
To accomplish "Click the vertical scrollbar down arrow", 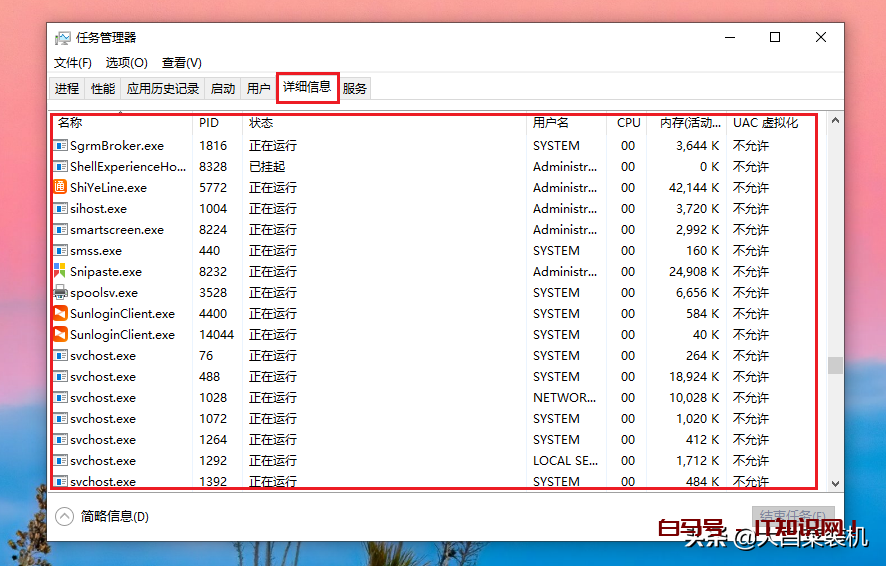I will click(x=835, y=483).
